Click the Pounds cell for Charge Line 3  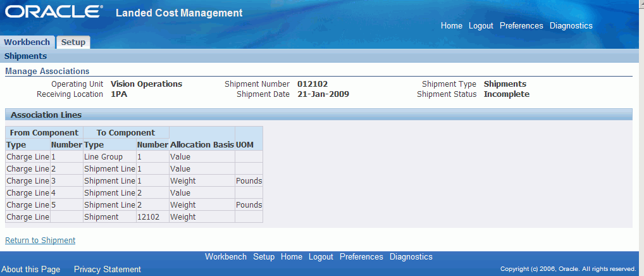pos(249,180)
